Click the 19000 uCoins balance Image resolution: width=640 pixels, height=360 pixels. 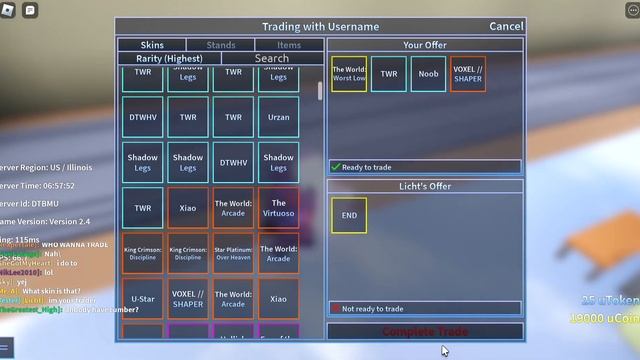click(x=605, y=318)
